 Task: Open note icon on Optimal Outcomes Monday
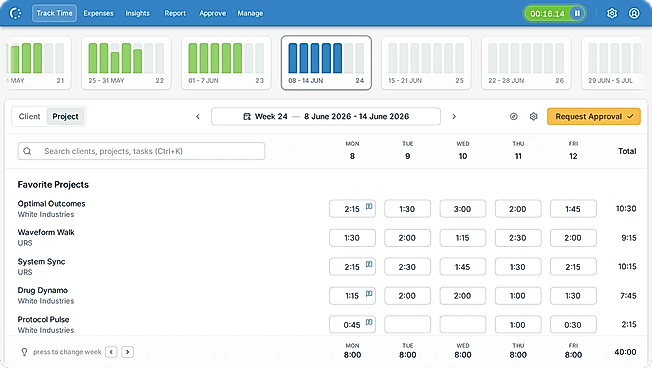(x=369, y=206)
